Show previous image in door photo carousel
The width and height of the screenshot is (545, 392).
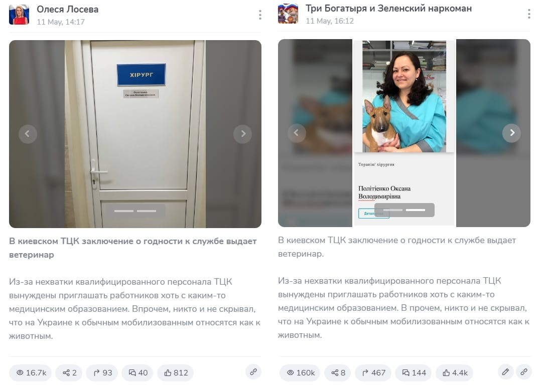pyautogui.click(x=28, y=134)
